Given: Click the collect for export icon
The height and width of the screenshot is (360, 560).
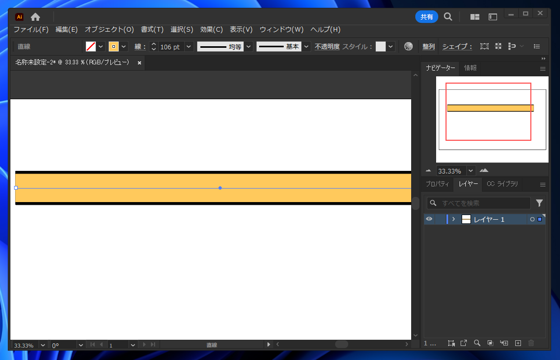Looking at the screenshot, I should pyautogui.click(x=464, y=343).
